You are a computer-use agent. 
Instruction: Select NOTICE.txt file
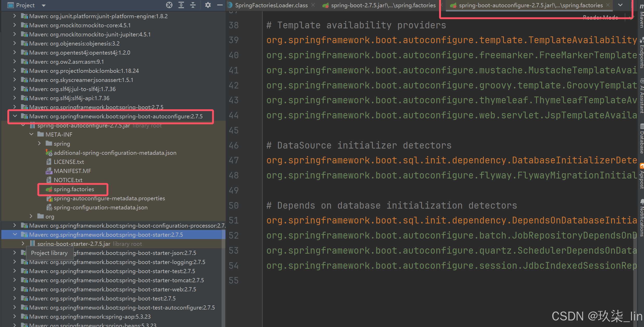(x=68, y=180)
